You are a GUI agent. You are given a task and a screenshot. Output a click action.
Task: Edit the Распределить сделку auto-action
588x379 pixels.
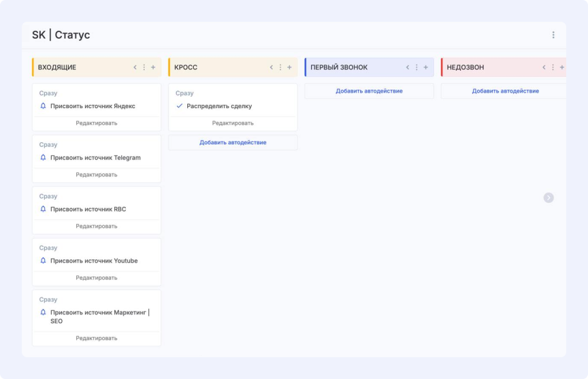(233, 123)
